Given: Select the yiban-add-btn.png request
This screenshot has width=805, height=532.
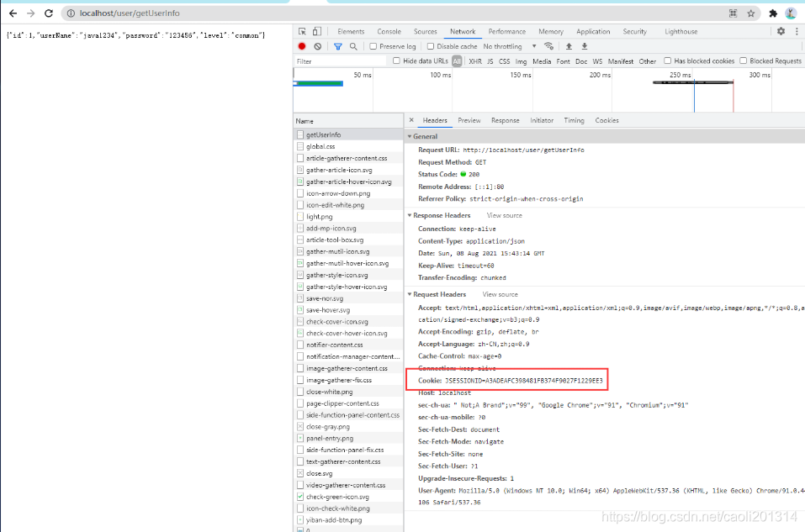Looking at the screenshot, I should (348, 519).
